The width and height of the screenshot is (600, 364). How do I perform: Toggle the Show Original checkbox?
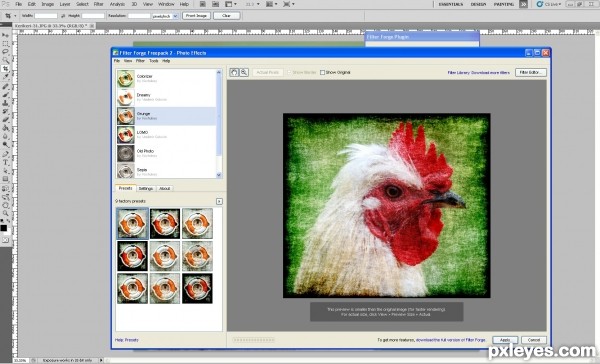322,72
